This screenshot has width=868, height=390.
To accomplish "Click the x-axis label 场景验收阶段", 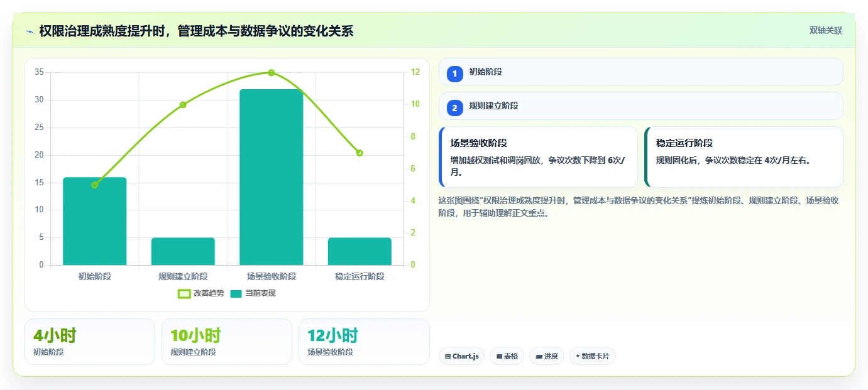I will point(272,276).
